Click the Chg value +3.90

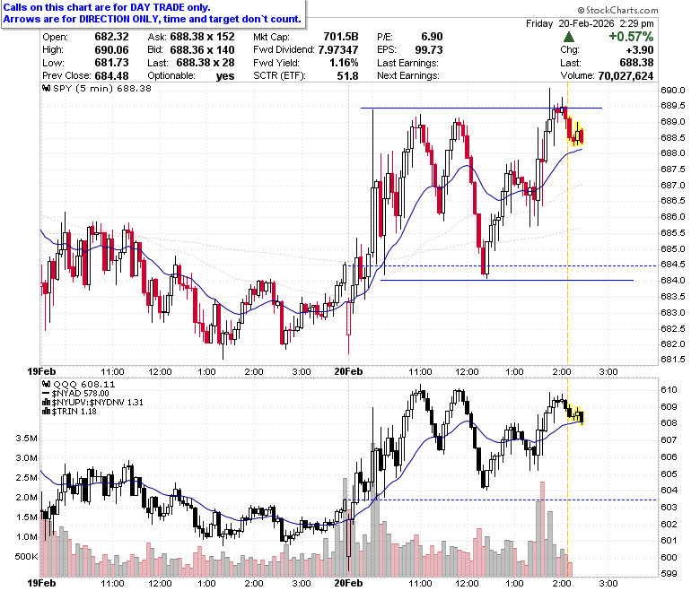point(640,49)
